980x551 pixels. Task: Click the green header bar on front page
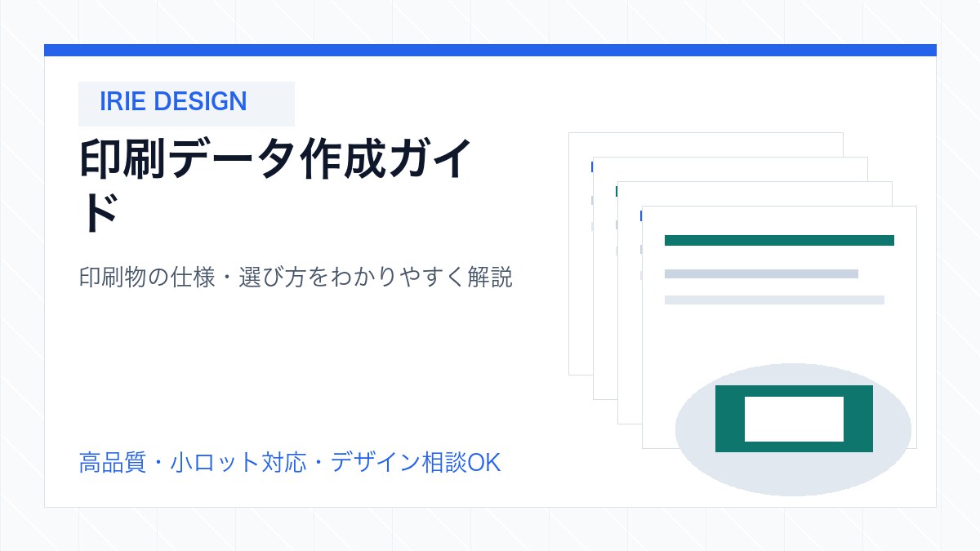(x=779, y=240)
